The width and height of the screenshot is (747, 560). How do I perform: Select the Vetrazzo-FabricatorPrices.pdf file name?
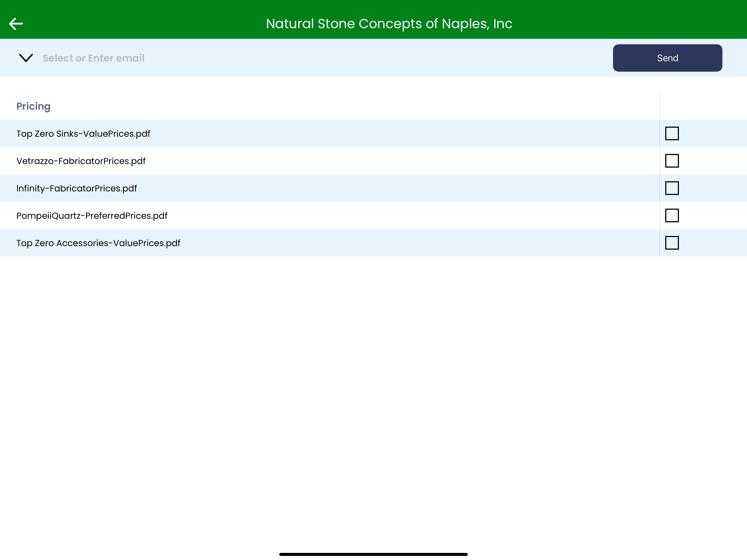(81, 161)
